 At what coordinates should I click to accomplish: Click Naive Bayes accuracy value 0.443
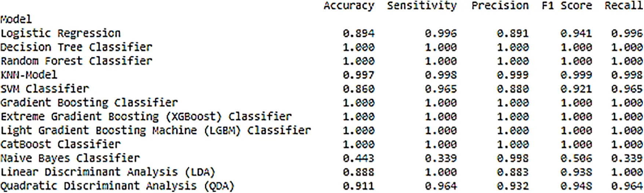359,158
